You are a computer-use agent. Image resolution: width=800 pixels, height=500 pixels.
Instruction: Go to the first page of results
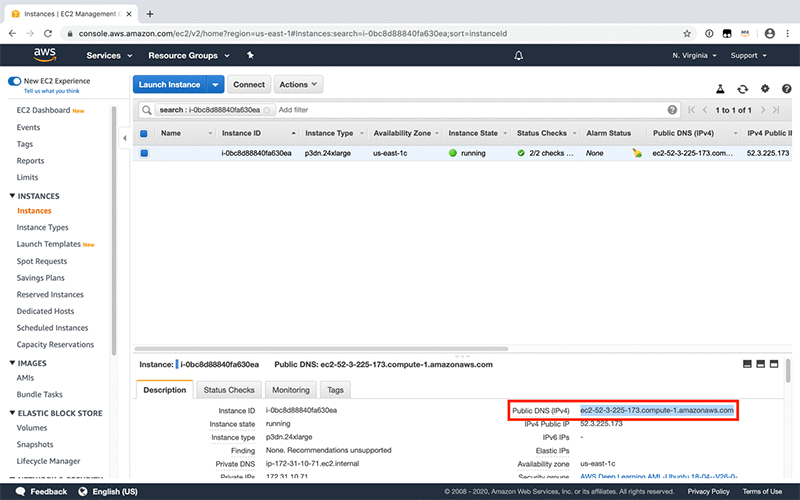(x=691, y=110)
